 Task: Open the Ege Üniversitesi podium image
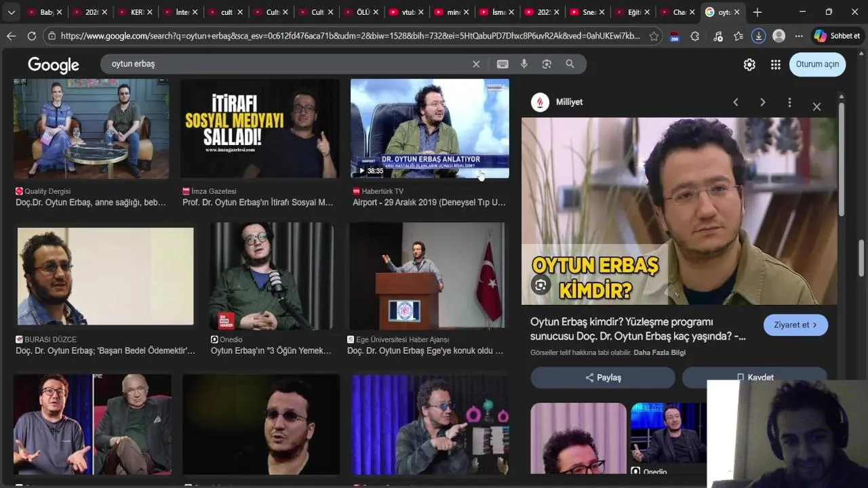click(427, 277)
